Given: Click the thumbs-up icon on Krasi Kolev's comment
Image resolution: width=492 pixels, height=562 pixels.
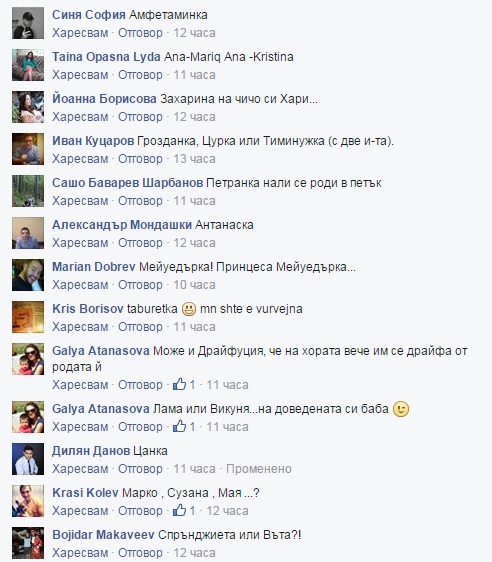Looking at the screenshot, I should [x=180, y=510].
